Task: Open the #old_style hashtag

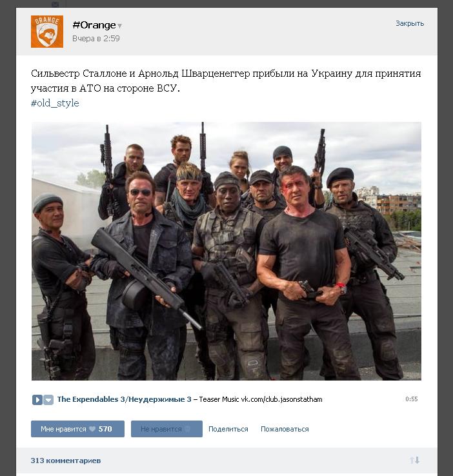Action: [55, 103]
